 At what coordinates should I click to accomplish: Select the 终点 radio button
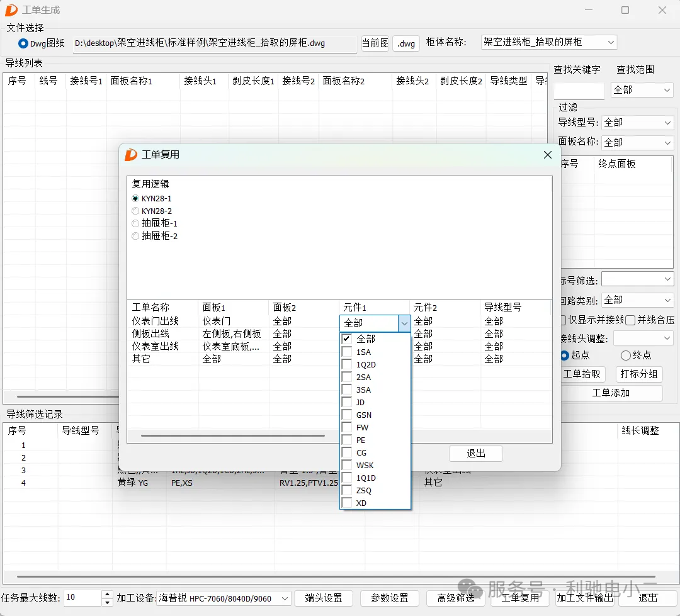coord(626,356)
